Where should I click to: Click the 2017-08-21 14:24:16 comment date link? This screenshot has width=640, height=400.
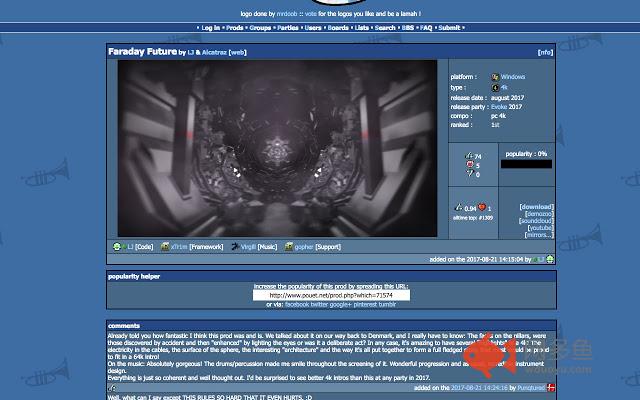pyautogui.click(x=479, y=388)
